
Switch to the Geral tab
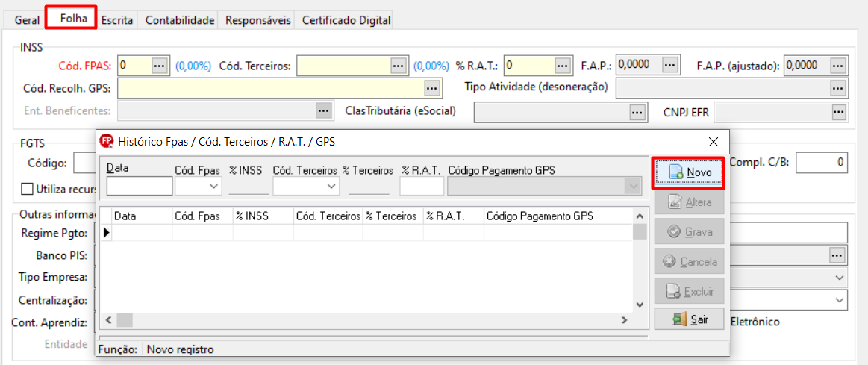tap(27, 20)
